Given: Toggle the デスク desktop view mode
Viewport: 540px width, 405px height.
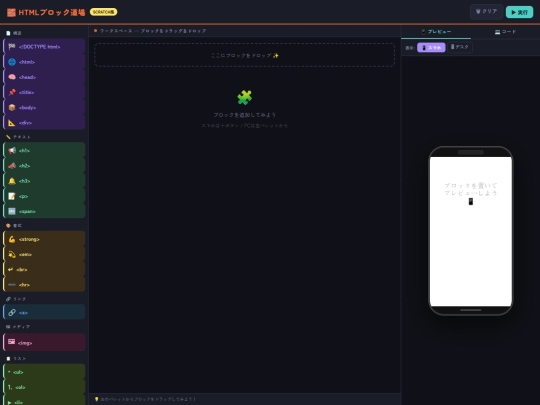Looking at the screenshot, I should coord(460,47).
